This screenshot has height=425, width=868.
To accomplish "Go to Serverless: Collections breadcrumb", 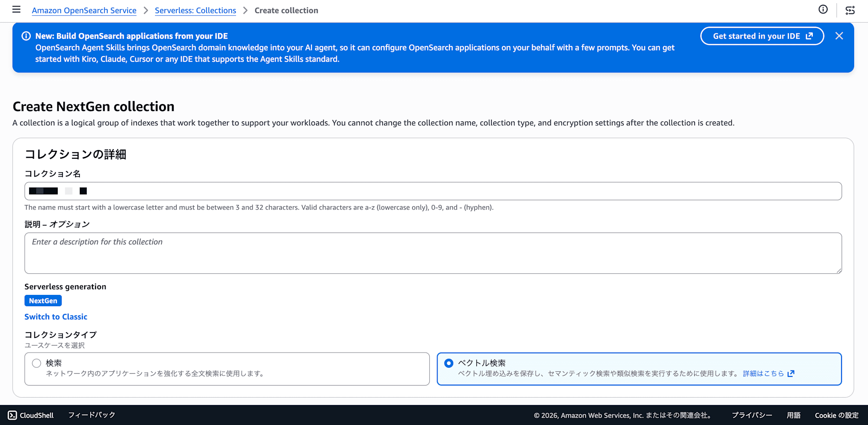I will [195, 10].
